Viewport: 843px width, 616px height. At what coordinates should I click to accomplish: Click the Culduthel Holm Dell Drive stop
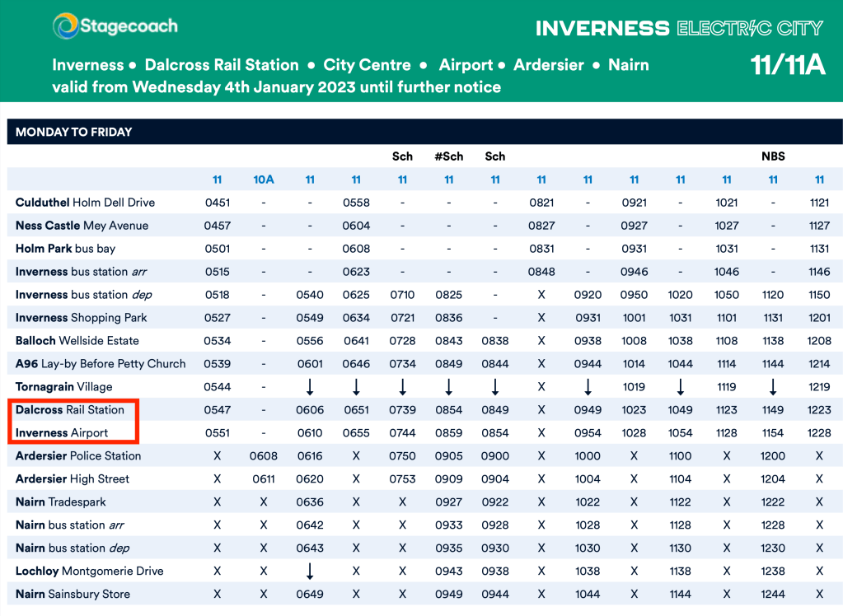tap(85, 203)
